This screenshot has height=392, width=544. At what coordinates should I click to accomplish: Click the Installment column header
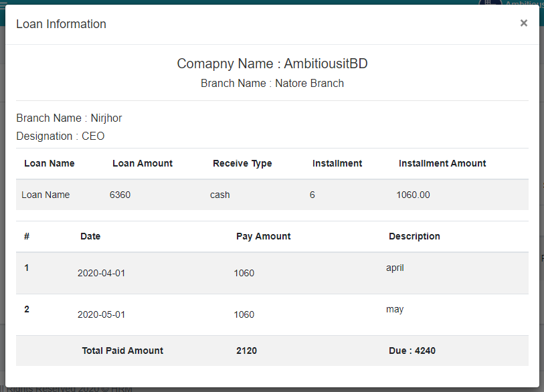[x=337, y=163]
